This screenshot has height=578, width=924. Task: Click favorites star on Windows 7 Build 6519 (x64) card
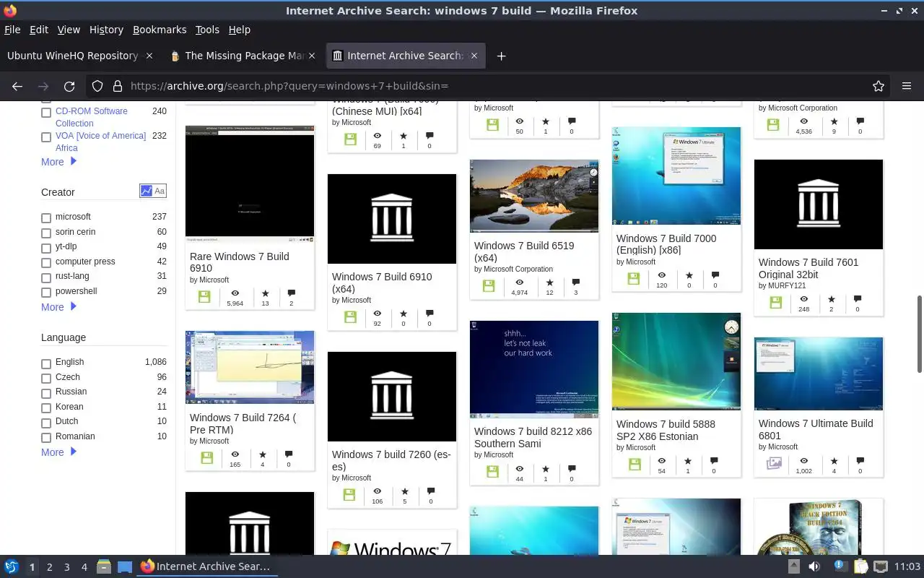pos(549,282)
